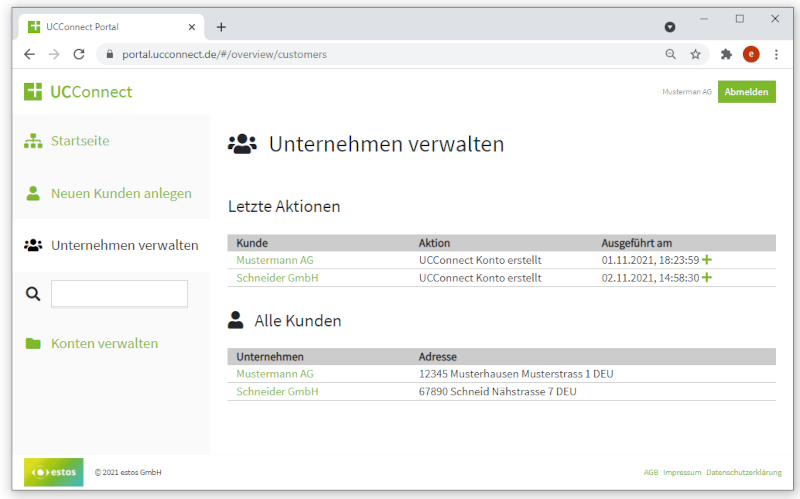800x499 pixels.
Task: Click the sidebar search text field
Action: point(119,294)
